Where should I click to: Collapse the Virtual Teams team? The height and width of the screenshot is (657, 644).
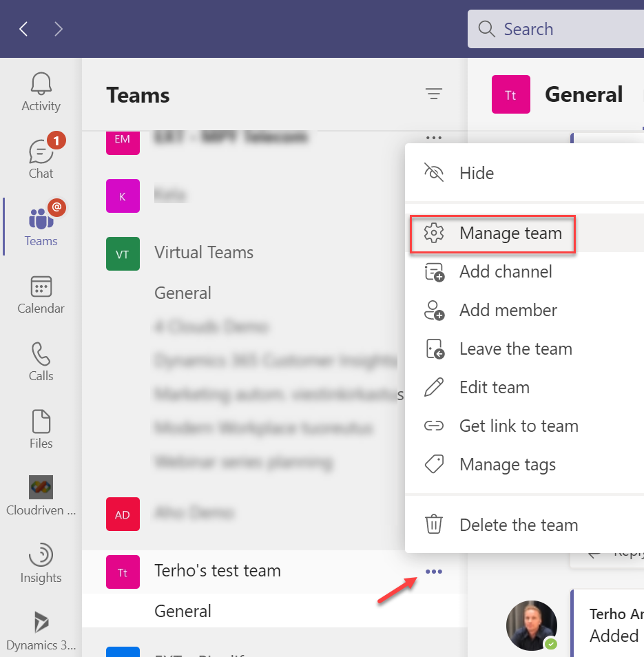coord(203,253)
